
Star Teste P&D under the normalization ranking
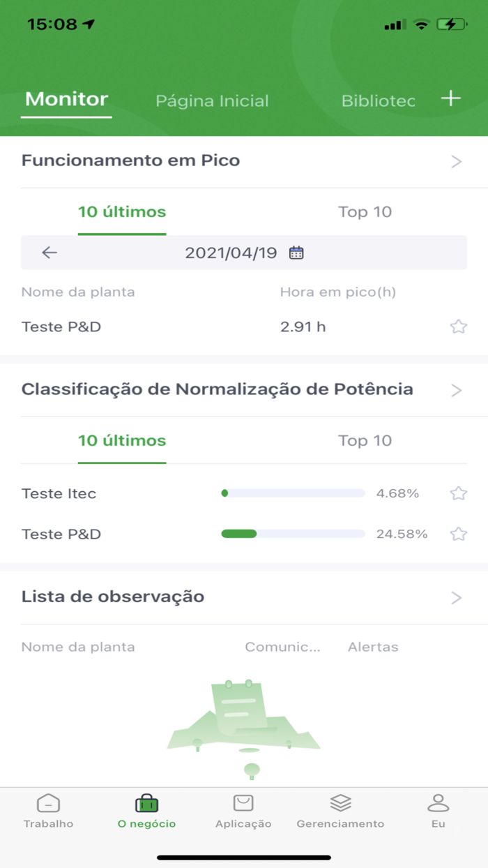(458, 534)
